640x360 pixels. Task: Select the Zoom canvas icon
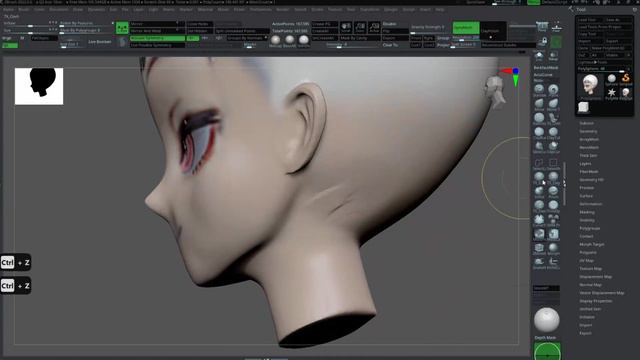(360, 27)
